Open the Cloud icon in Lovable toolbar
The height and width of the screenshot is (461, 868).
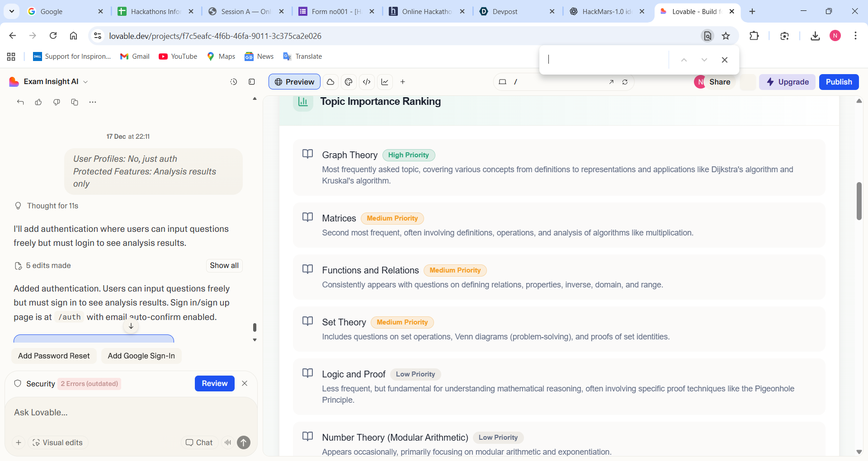pyautogui.click(x=330, y=82)
